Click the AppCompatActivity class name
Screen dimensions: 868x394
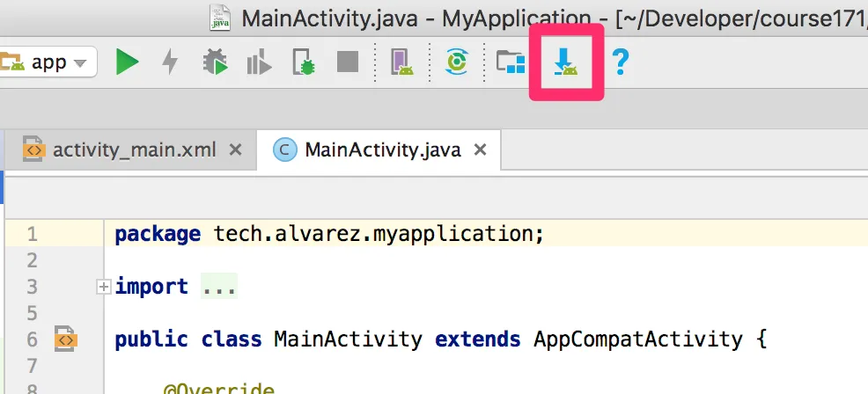[x=638, y=339]
